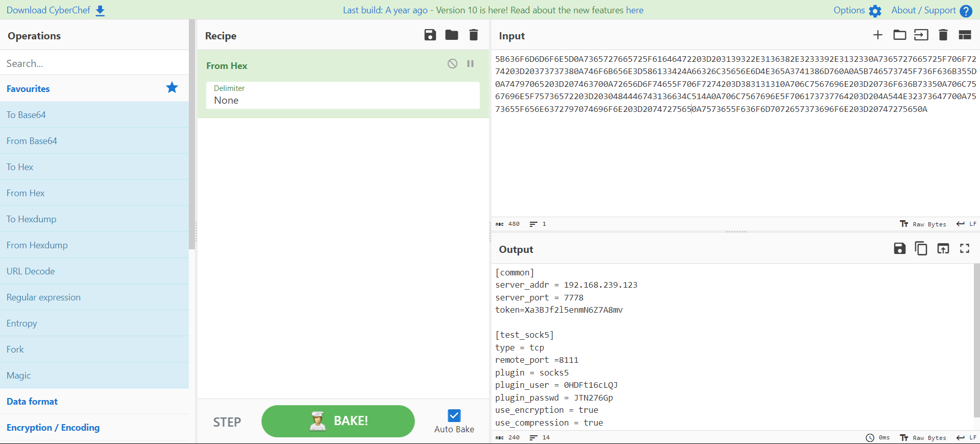The image size is (980, 444).
Task: Select the Magic operation
Action: click(x=94, y=376)
